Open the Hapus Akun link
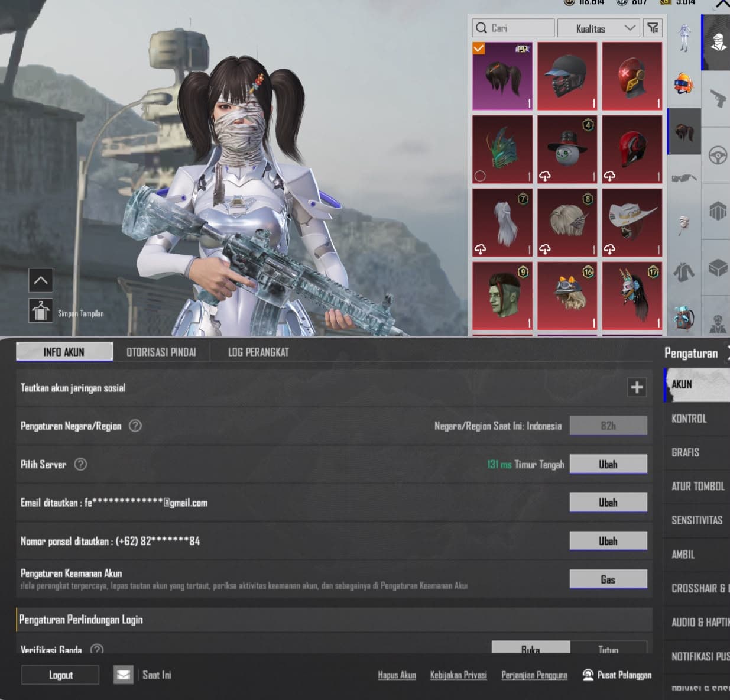Viewport: 730px width, 700px height. pos(397,675)
